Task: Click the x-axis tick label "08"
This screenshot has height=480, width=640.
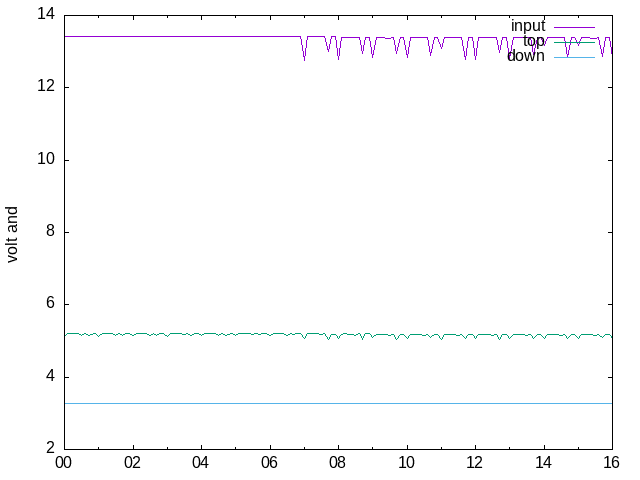Action: coord(338,464)
